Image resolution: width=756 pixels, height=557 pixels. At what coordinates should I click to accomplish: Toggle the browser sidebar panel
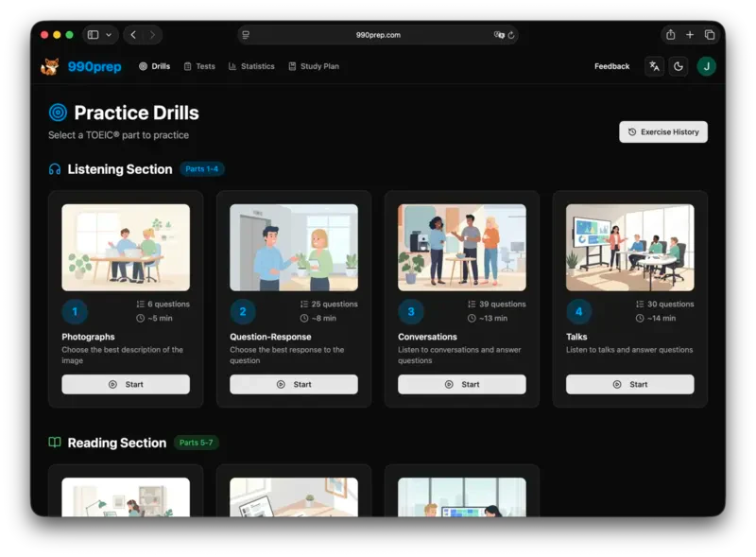tap(94, 35)
